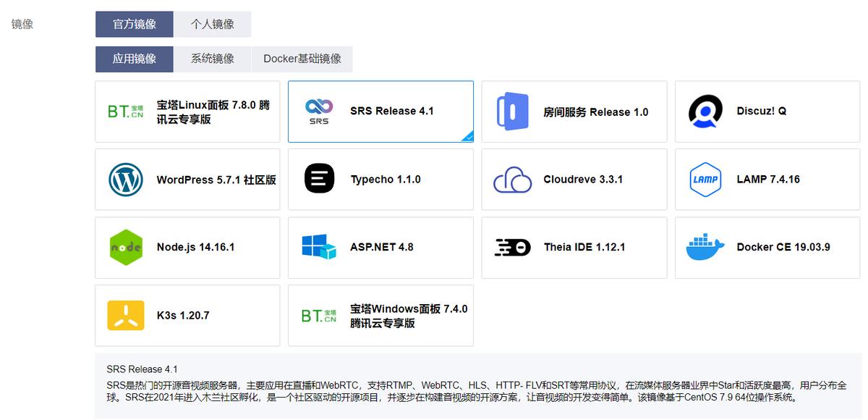
Task: Select the 宝塔Linux面板 7.8.0 image
Action: [187, 111]
